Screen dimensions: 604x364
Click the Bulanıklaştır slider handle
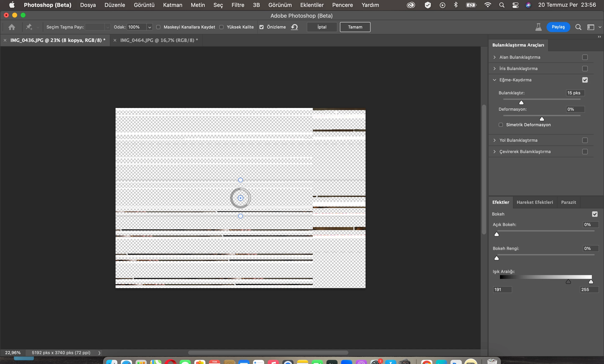click(x=521, y=103)
